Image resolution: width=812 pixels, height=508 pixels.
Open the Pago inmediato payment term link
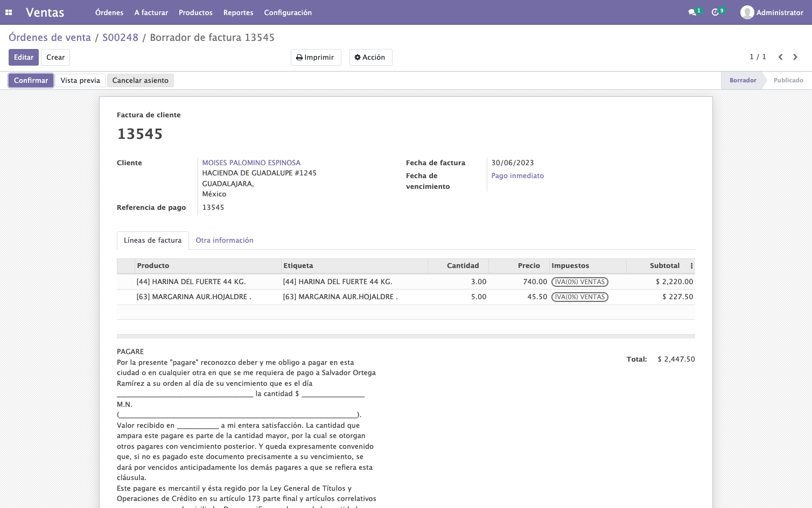[x=517, y=176]
